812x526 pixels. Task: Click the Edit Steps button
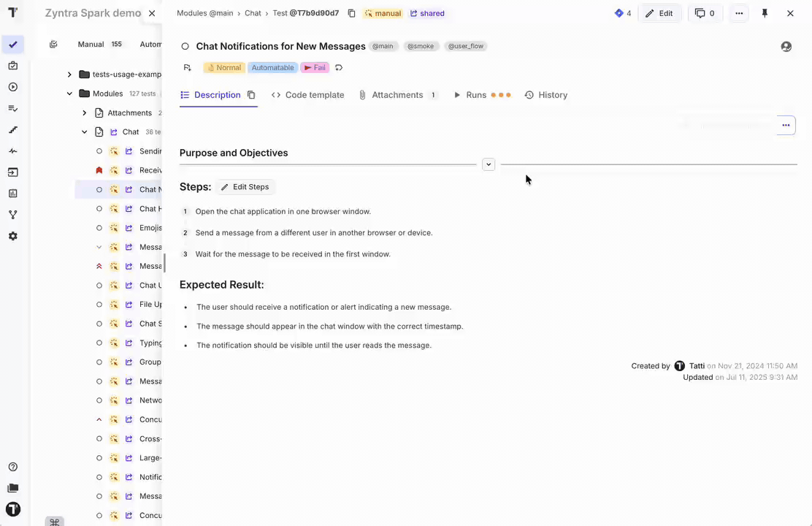click(x=245, y=187)
